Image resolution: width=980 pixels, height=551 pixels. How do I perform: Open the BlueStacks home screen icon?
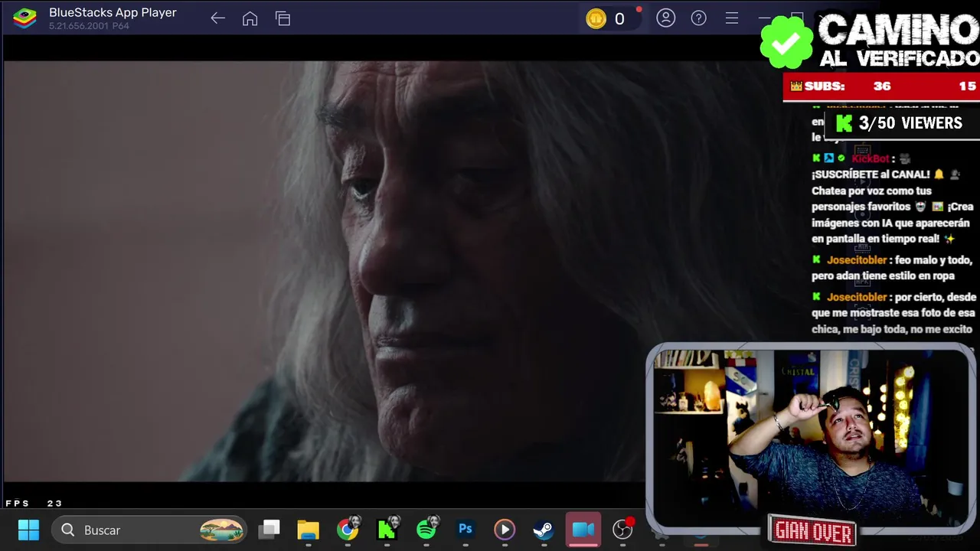pyautogui.click(x=250, y=18)
